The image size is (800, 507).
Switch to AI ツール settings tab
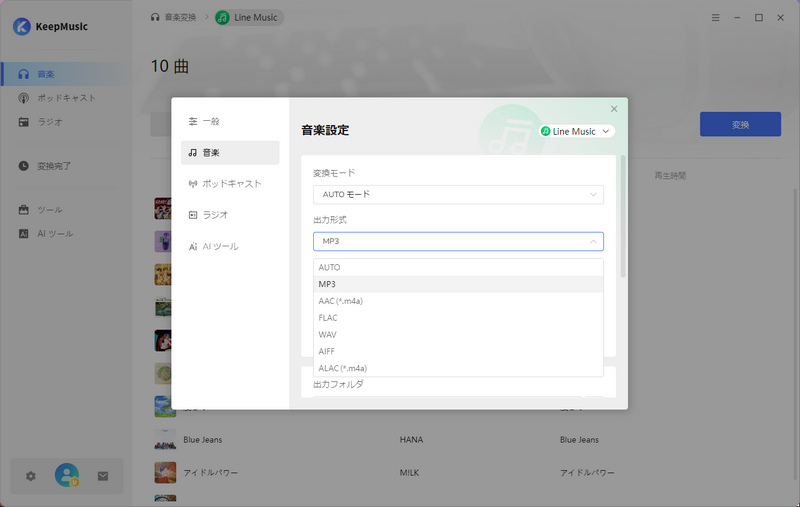tap(230, 246)
